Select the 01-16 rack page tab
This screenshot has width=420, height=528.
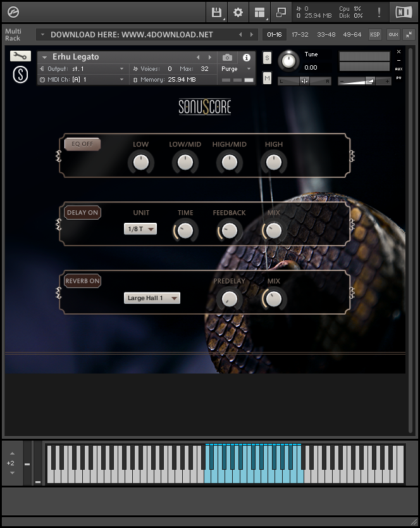(x=275, y=34)
